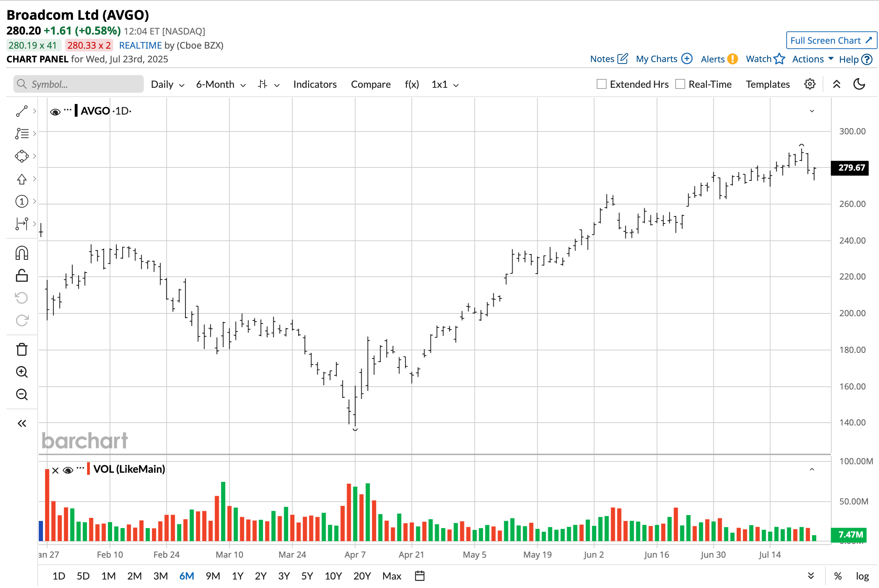
Task: Hide the AVGO price series eye icon
Action: click(55, 112)
